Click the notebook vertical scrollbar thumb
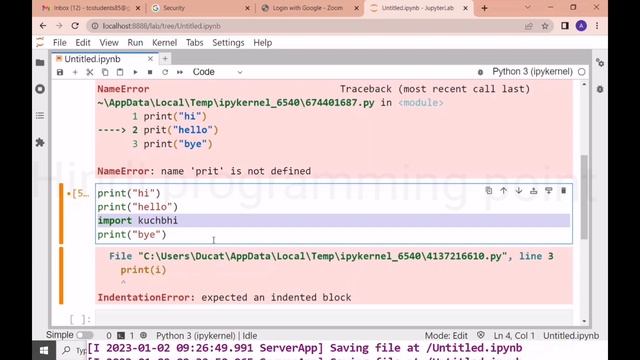The width and height of the screenshot is (640, 360). pyautogui.click(x=584, y=197)
